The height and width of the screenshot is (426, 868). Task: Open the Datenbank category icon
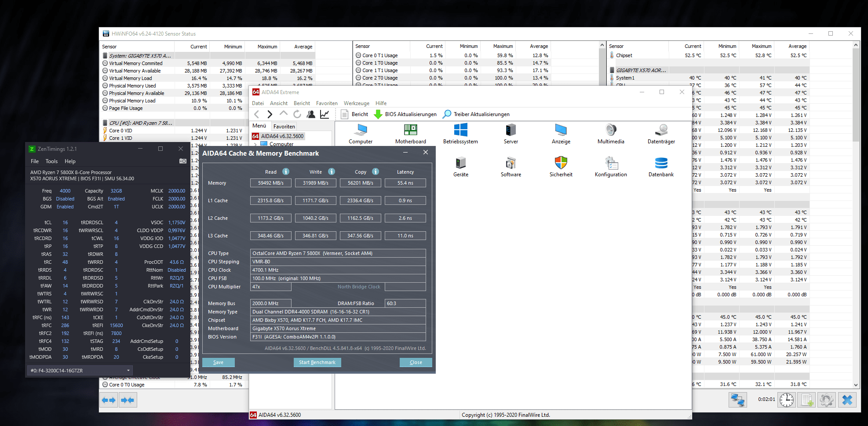pyautogui.click(x=661, y=167)
